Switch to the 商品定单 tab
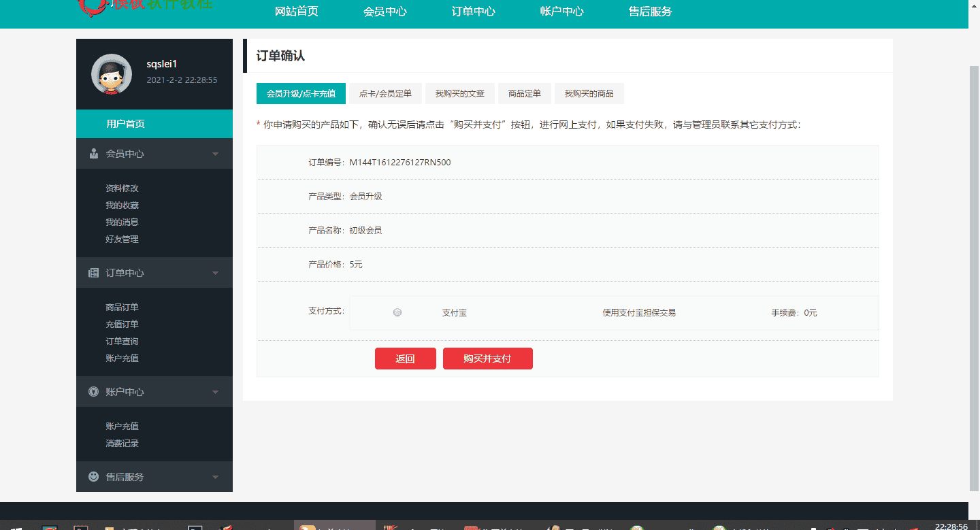 click(525, 93)
